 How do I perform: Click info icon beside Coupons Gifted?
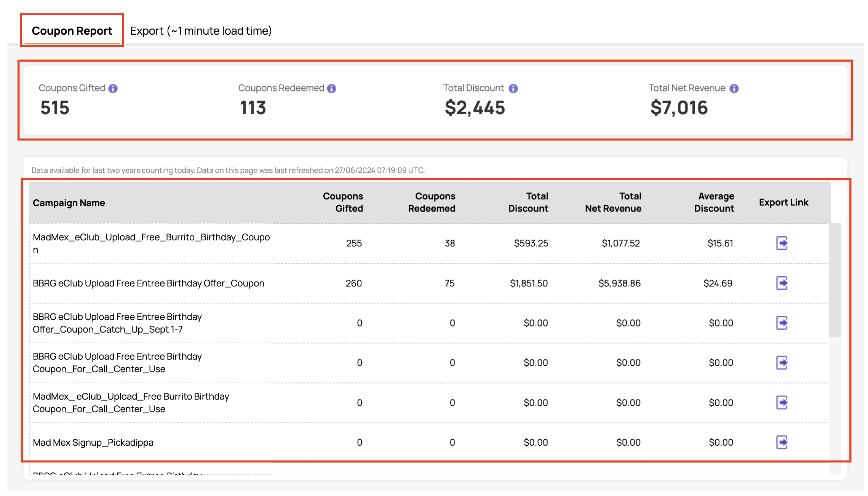pos(113,88)
